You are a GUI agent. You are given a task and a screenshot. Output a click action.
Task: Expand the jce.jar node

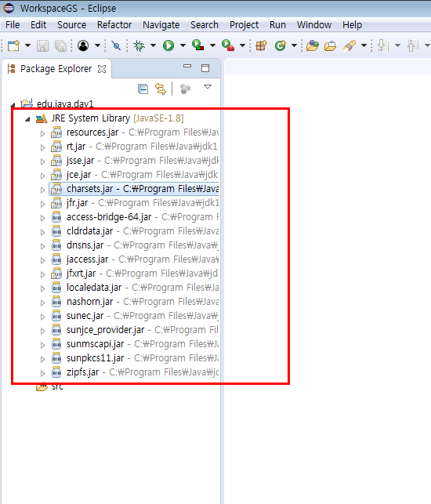42,176
